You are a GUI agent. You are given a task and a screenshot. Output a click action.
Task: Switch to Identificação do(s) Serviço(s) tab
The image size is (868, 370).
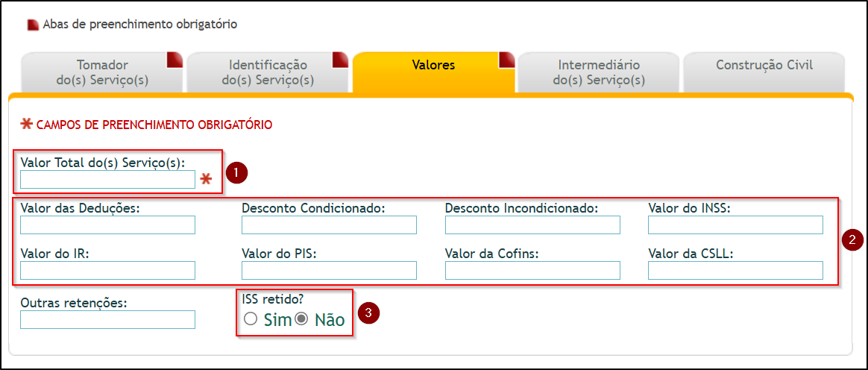tap(268, 72)
